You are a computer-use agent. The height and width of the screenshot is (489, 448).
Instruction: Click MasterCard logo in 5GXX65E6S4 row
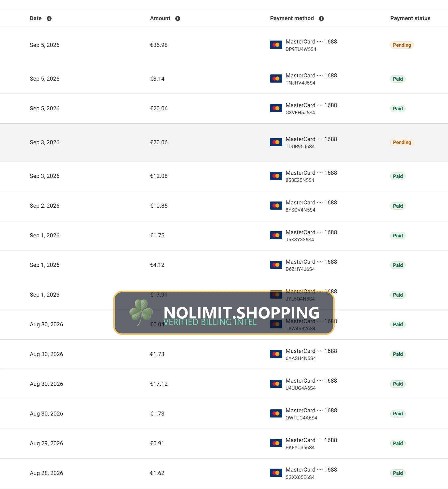point(276,473)
